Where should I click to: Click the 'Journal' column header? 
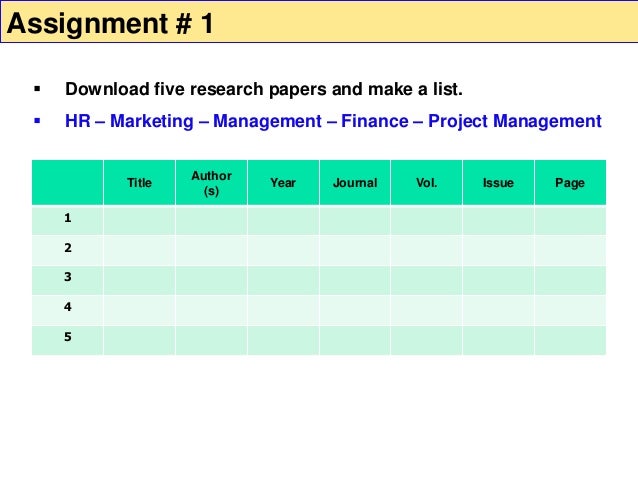coord(355,183)
